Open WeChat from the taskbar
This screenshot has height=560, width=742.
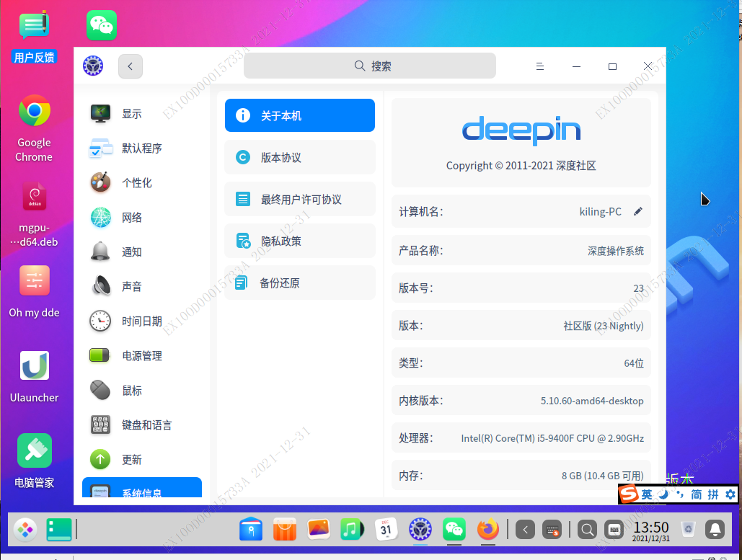pos(454,530)
